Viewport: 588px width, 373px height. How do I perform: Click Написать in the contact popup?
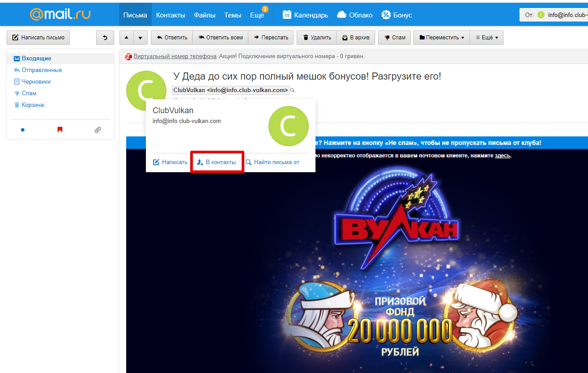pos(170,162)
